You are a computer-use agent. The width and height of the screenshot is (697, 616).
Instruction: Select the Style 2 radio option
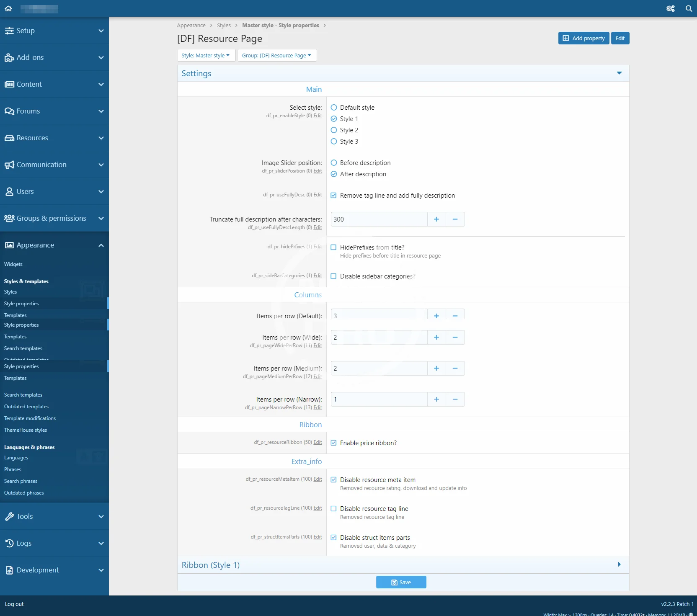(x=334, y=130)
